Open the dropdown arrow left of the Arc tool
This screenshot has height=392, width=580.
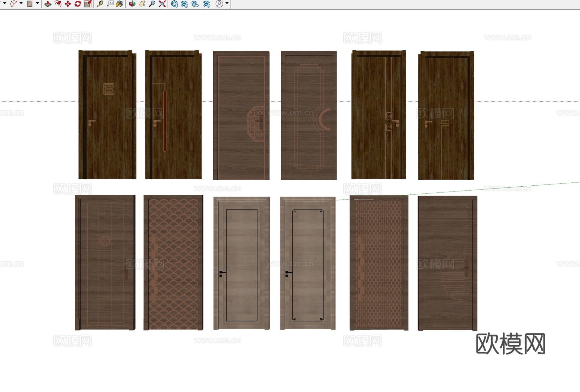point(5,4)
